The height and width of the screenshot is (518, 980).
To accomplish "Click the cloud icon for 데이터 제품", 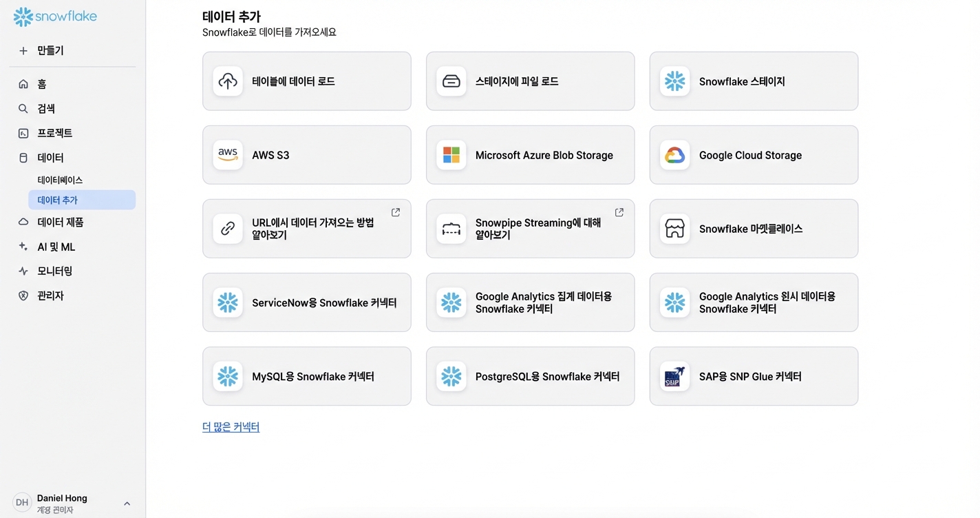I will tap(23, 222).
